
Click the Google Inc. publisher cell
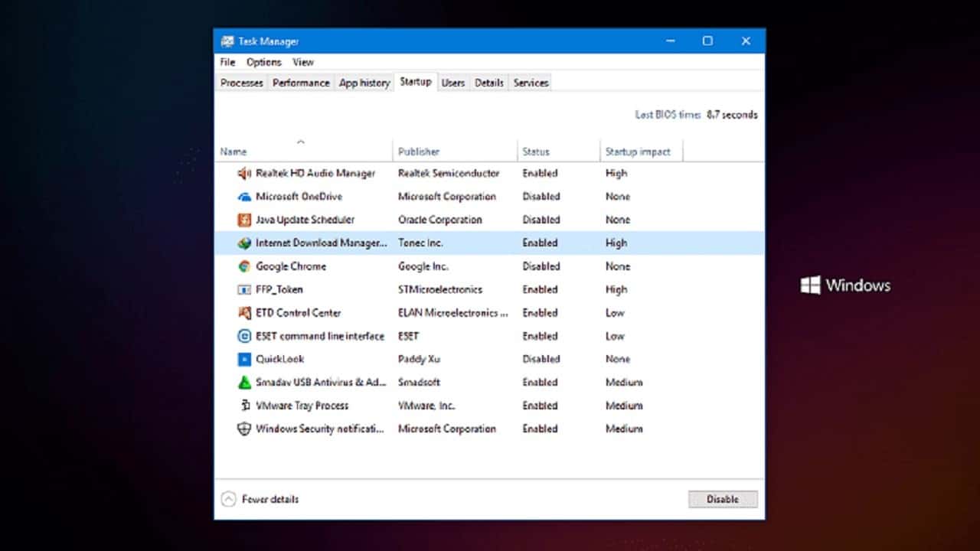[423, 266]
